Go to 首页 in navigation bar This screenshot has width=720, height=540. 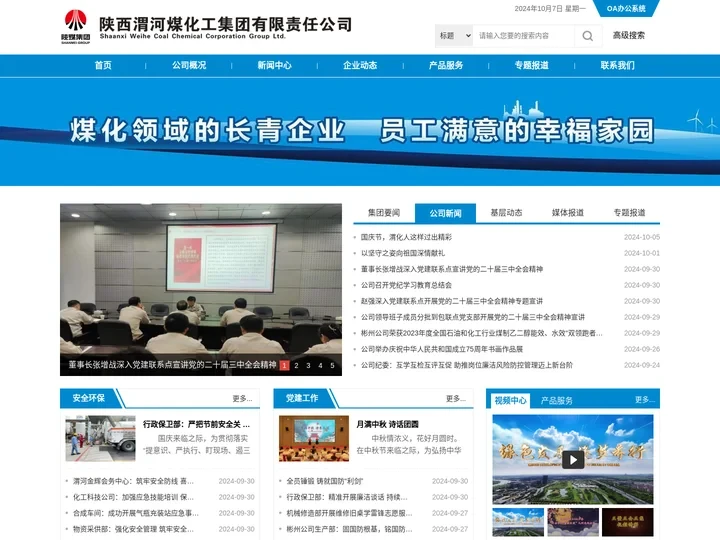tap(103, 65)
